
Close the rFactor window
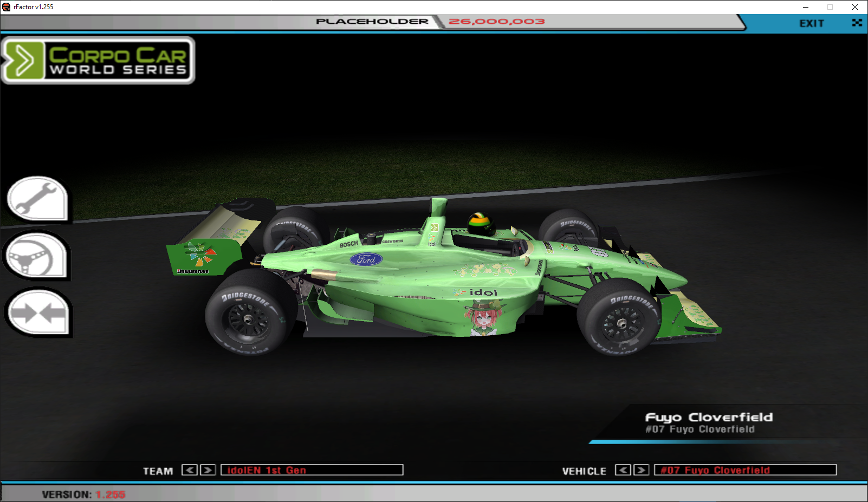pyautogui.click(x=855, y=7)
